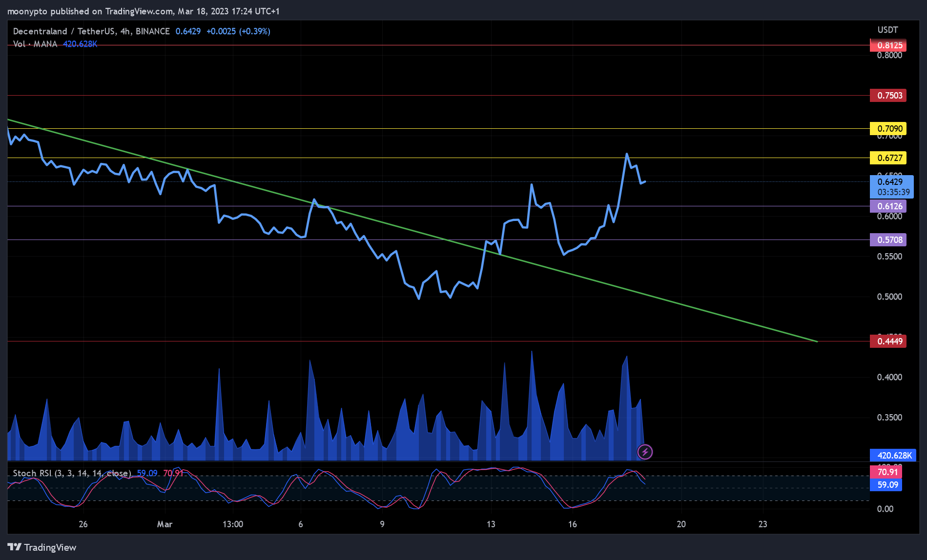Select the 0.4449 red price label
The image size is (927, 560).
(x=888, y=341)
